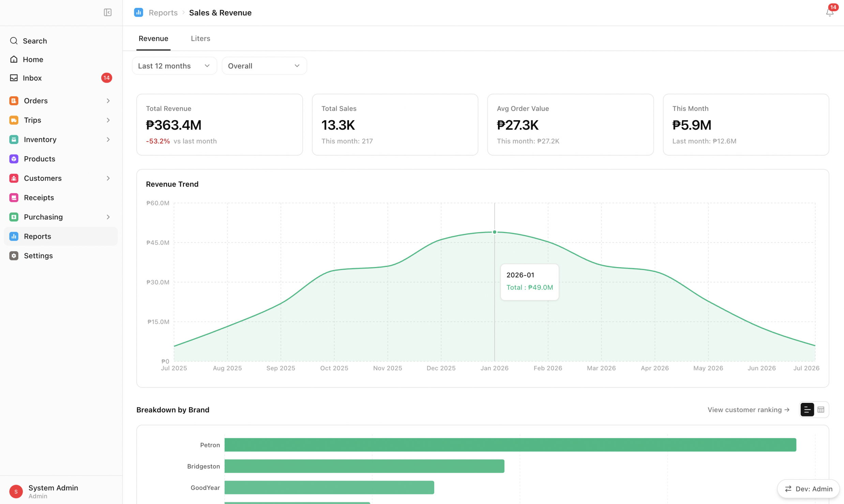Switch brand breakdown to table view
This screenshot has height=504, width=844.
pyautogui.click(x=821, y=410)
